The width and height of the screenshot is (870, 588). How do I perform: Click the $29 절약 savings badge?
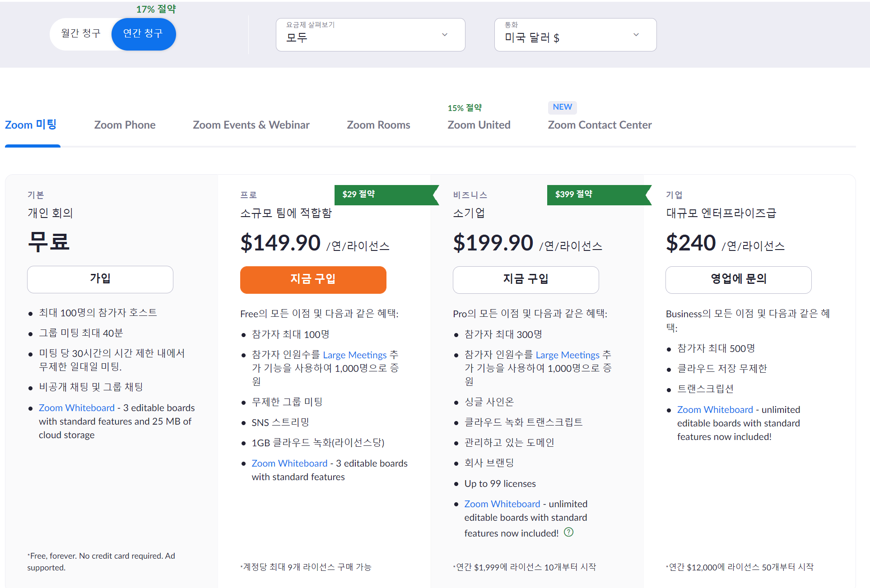point(386,195)
